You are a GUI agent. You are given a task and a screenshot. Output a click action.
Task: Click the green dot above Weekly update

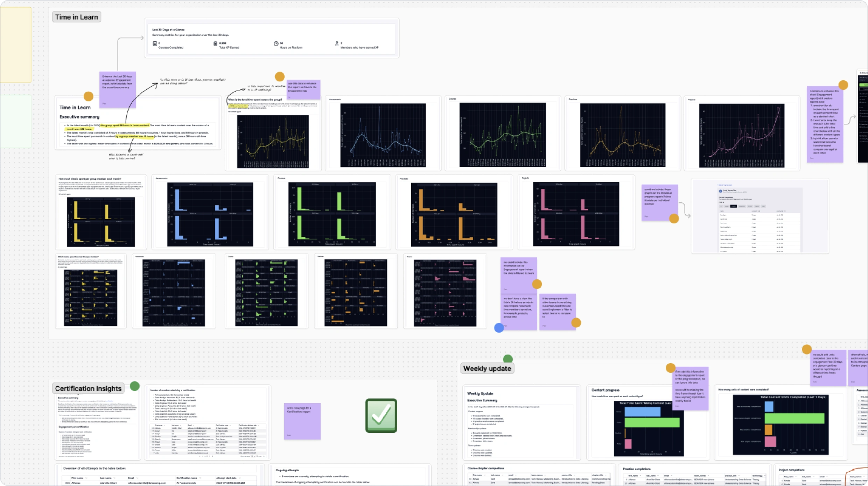pyautogui.click(x=507, y=359)
